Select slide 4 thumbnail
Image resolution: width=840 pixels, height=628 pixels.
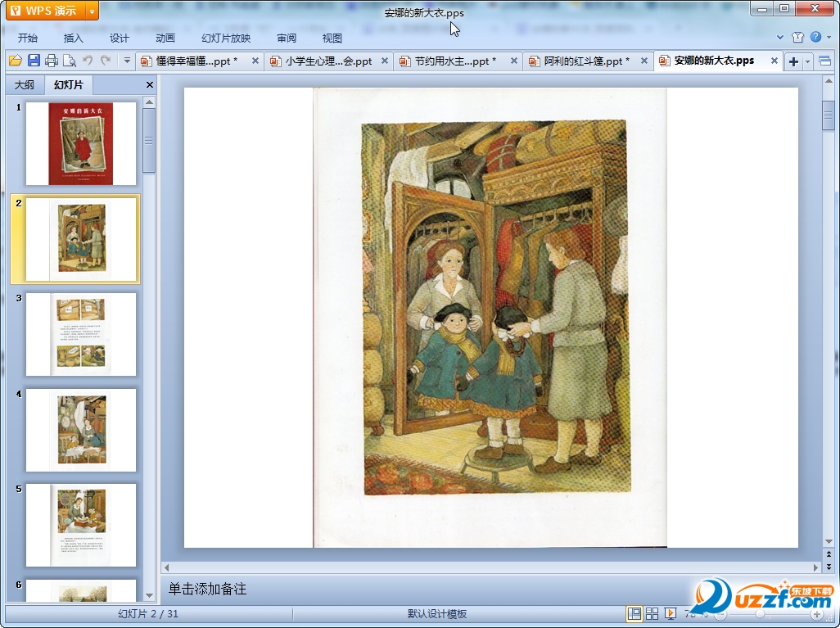coord(81,431)
